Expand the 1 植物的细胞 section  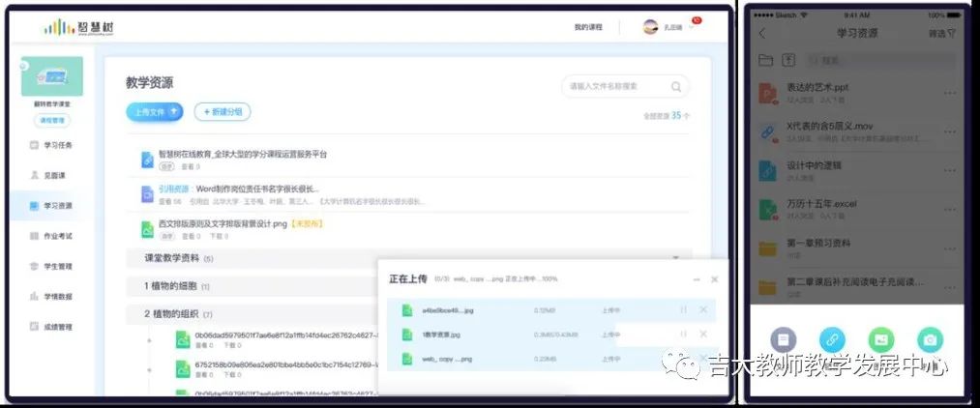177,286
